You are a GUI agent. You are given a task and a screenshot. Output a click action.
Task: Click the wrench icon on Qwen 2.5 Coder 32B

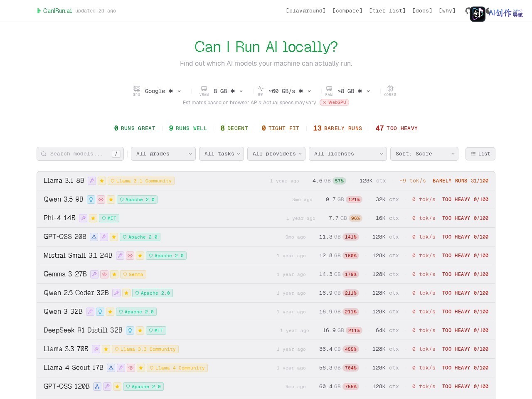click(116, 293)
